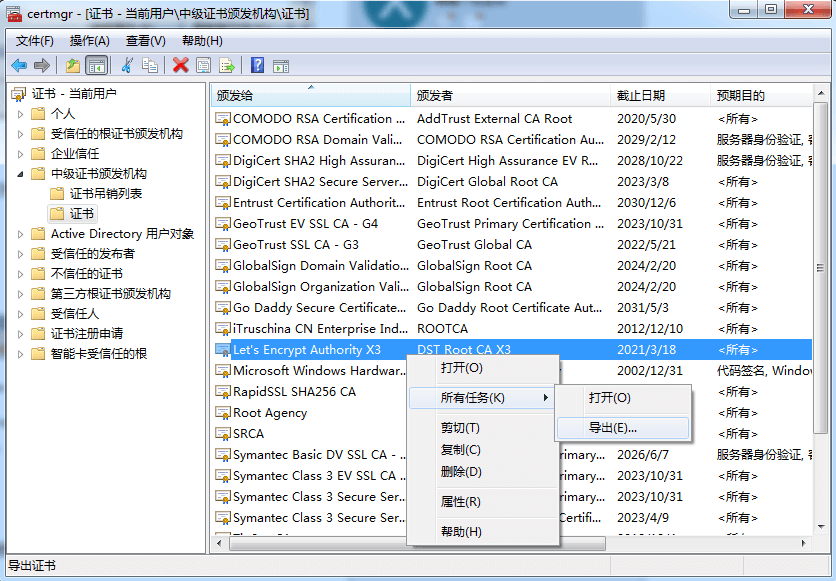
Task: Select the 受信任人 tree item
Action: coord(75,314)
